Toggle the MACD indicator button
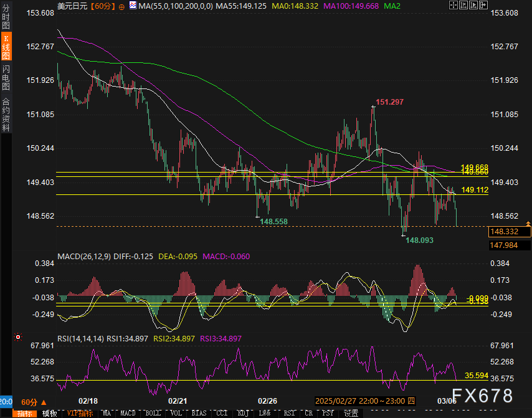Viewport: 532px width, 418px height. click(128, 413)
